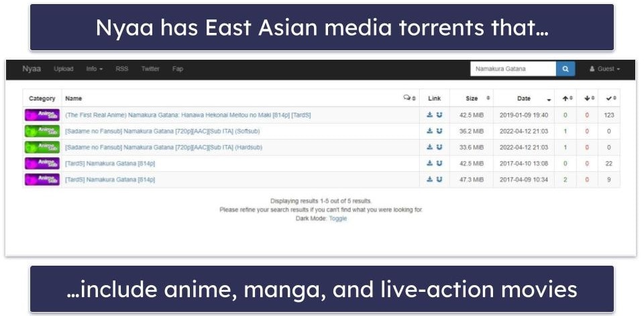Open The First Real Anime Namakura Gatana link
644x316 pixels.
pyautogui.click(x=188, y=115)
